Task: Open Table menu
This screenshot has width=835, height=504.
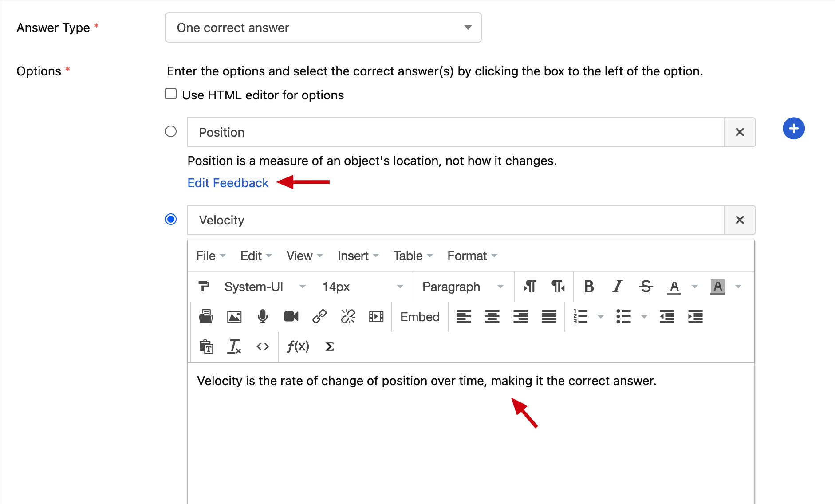Action: point(413,256)
